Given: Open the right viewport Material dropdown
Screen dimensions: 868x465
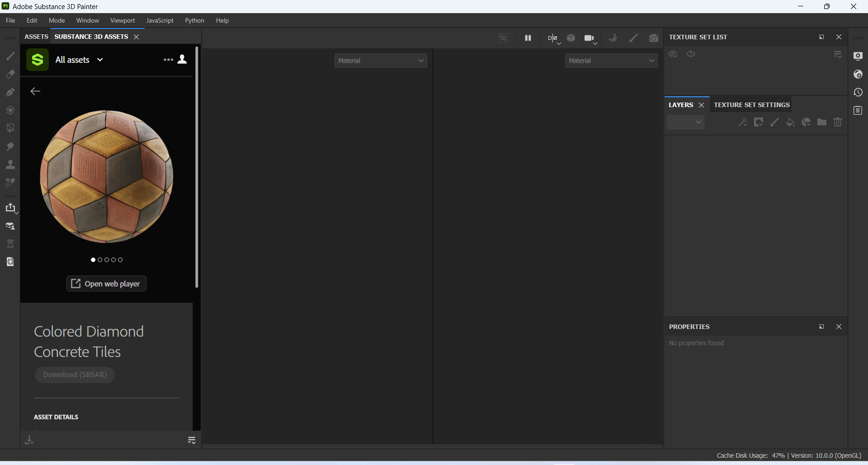Looking at the screenshot, I should click(611, 61).
